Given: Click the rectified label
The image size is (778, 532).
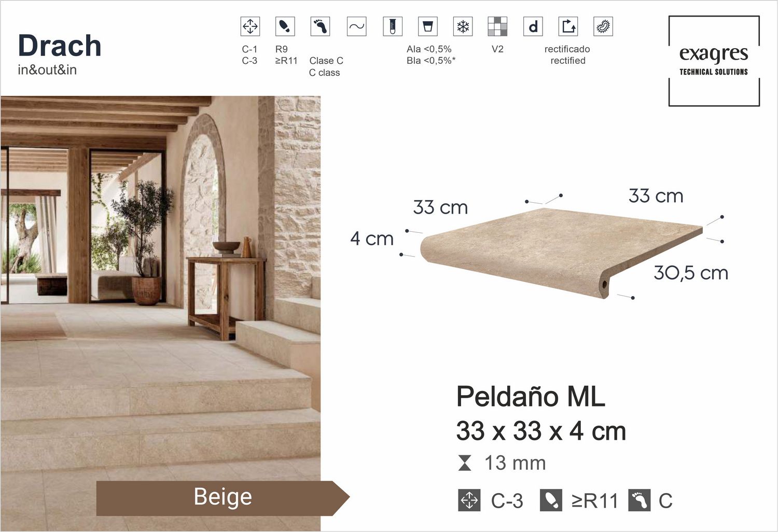Looking at the screenshot, I should (x=568, y=61).
